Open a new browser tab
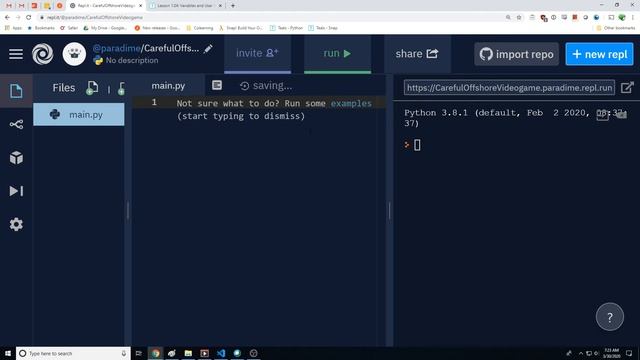640x360 pixels. pyautogui.click(x=233, y=6)
